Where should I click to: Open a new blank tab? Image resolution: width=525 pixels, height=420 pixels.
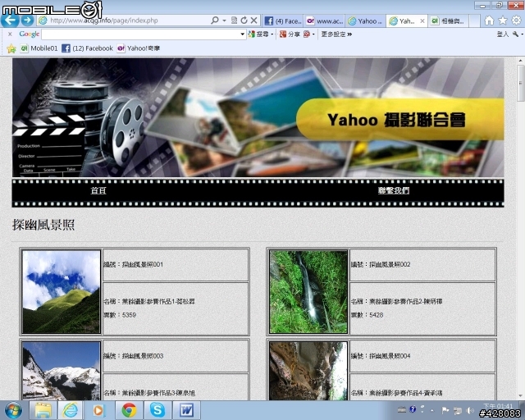(x=474, y=21)
